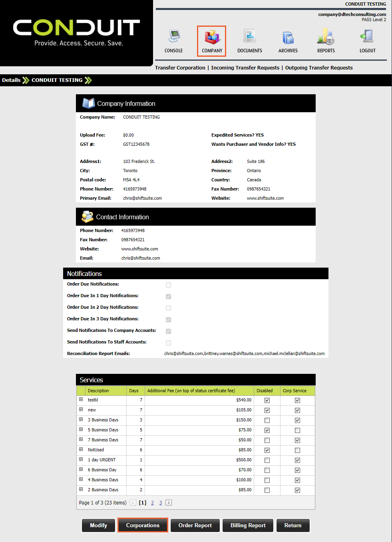
Task: Toggle Corp Service checkbox for 5 Business Days
Action: 297,430
